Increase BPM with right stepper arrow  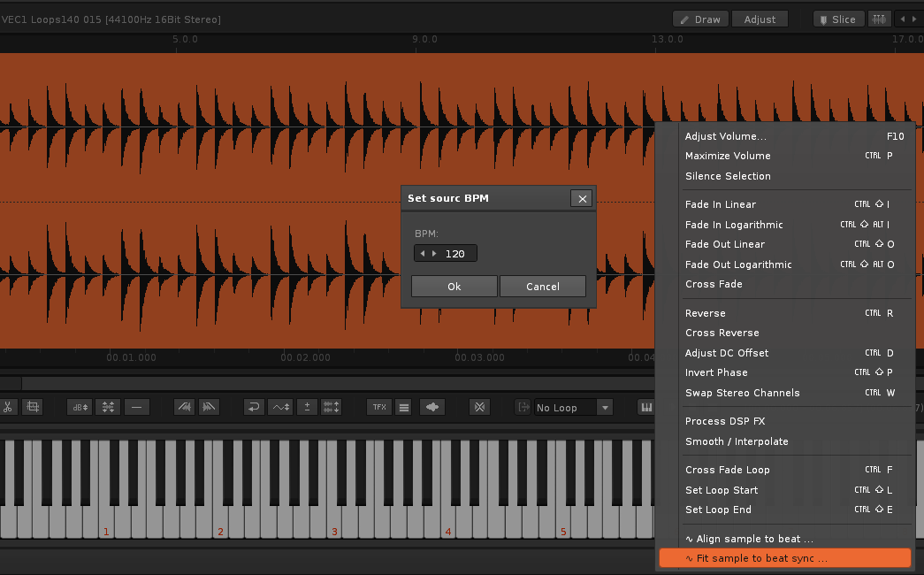click(434, 254)
